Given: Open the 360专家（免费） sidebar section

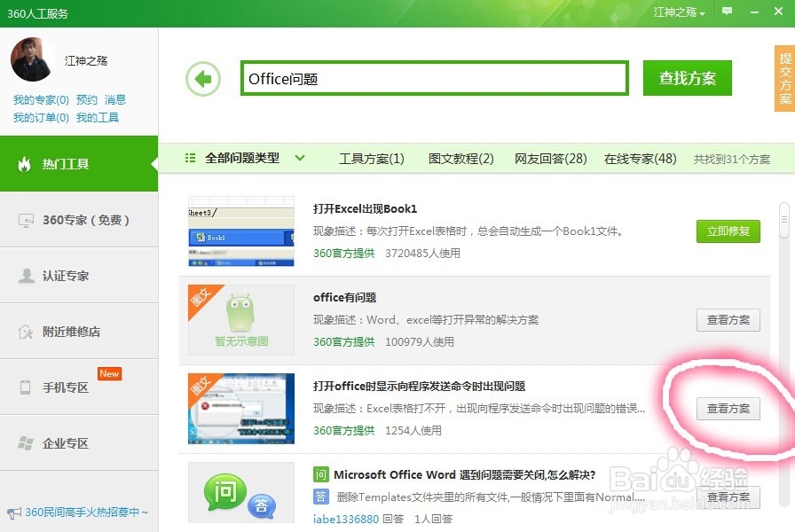Looking at the screenshot, I should pos(79,220).
